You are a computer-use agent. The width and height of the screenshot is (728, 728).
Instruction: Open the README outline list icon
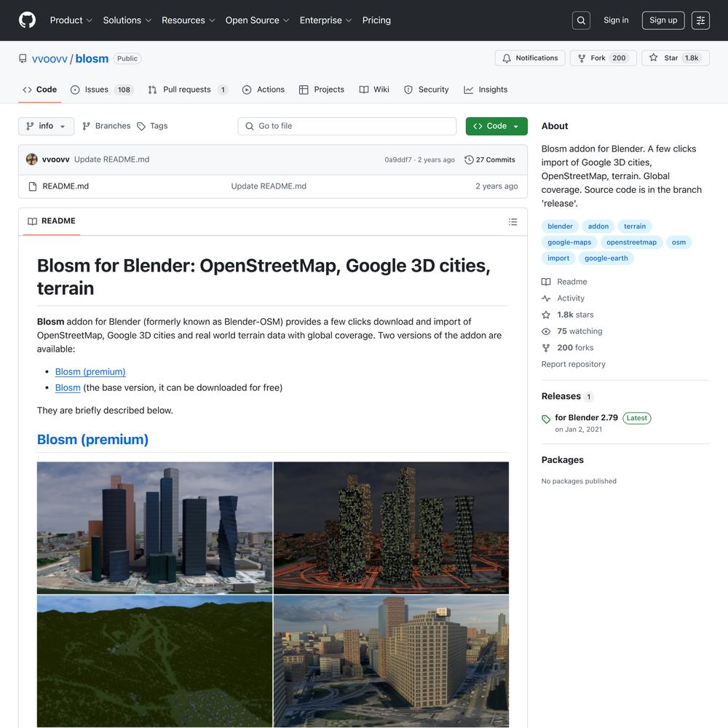click(x=513, y=222)
